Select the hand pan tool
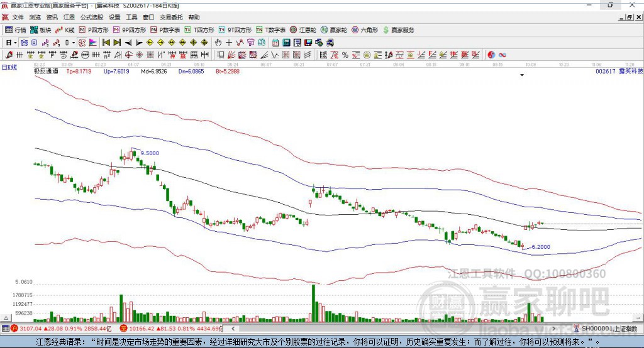Viewport: 644px width, 348px height. pyautogui.click(x=218, y=43)
